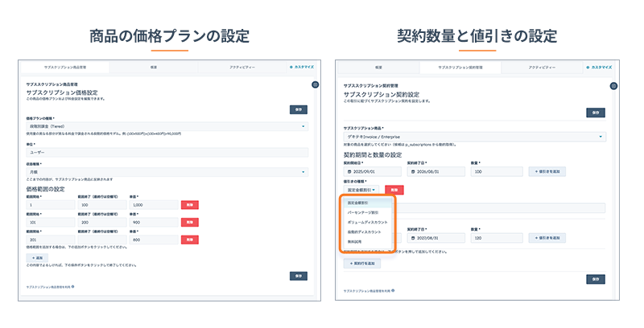
Task: Click the round icon at right panel's top-right
Action: (x=613, y=85)
